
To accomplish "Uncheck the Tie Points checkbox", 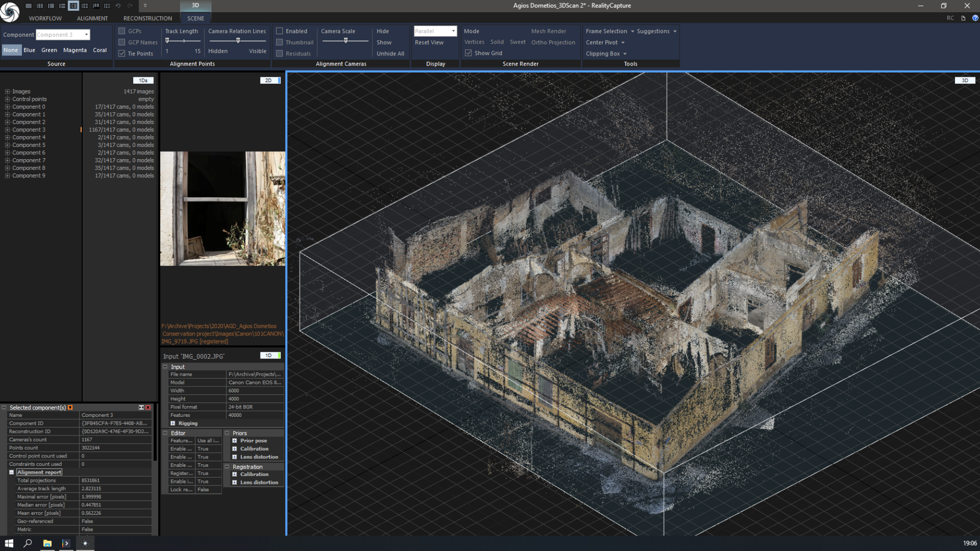I will coord(122,53).
